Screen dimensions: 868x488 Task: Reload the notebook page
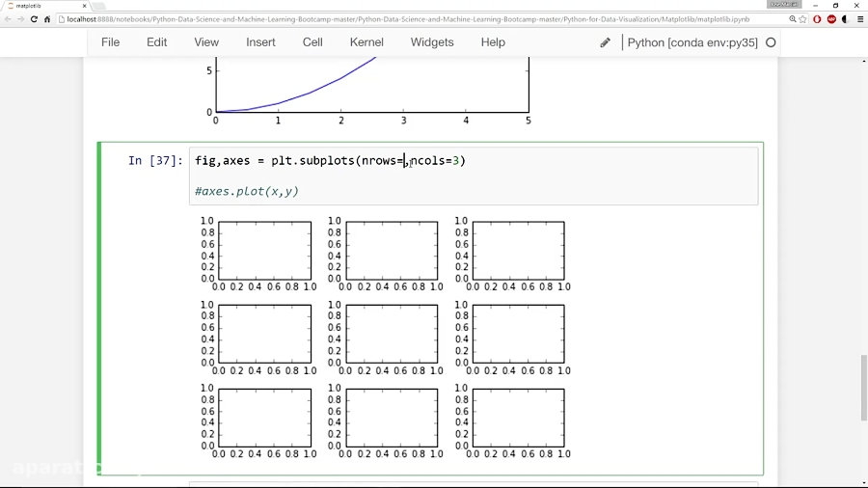34,19
